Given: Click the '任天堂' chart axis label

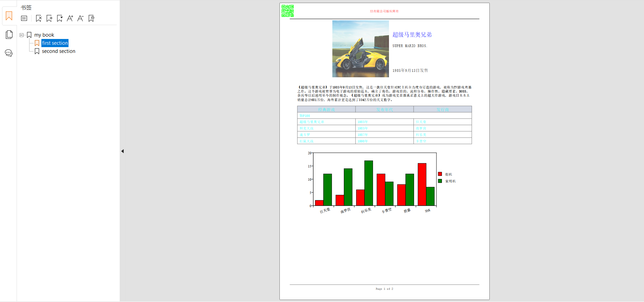Looking at the screenshot, I should click(325, 210).
